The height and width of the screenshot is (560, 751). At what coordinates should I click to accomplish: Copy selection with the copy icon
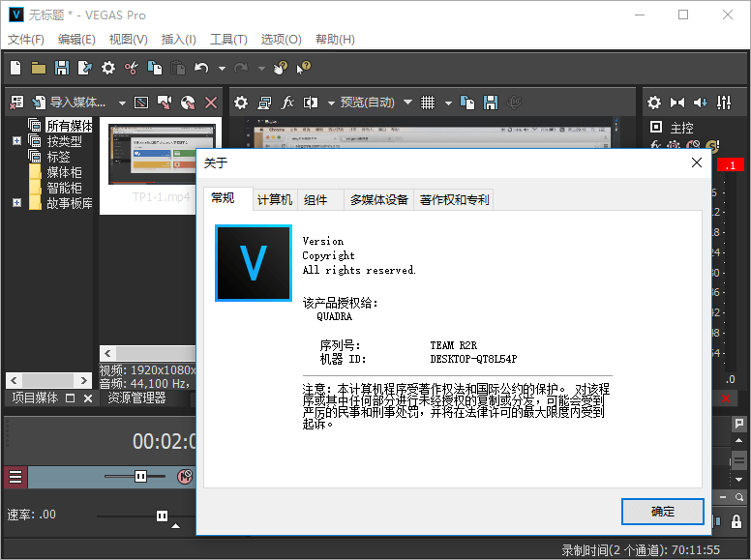coord(155,68)
